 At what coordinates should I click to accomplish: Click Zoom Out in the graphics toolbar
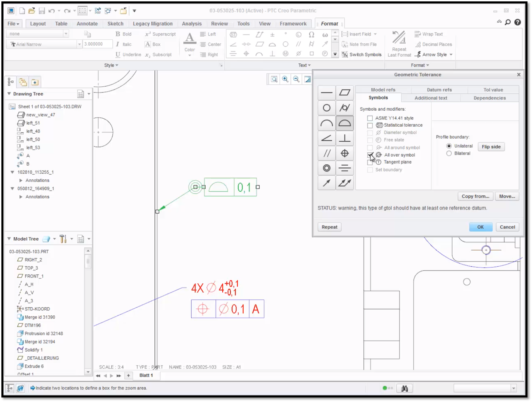[x=296, y=79]
